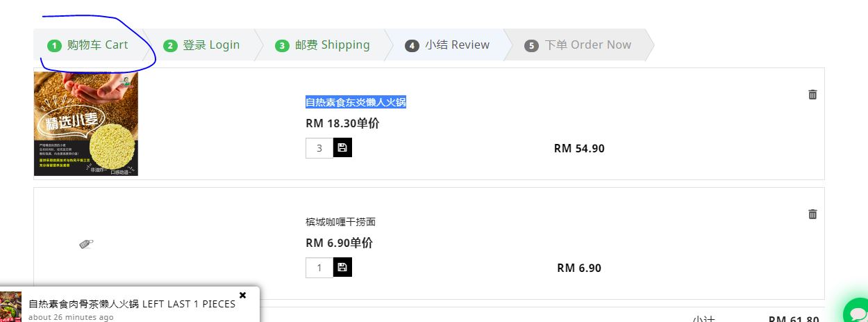Click the notification's hotpot product thumbnail
The height and width of the screenshot is (322, 868).
point(10,307)
